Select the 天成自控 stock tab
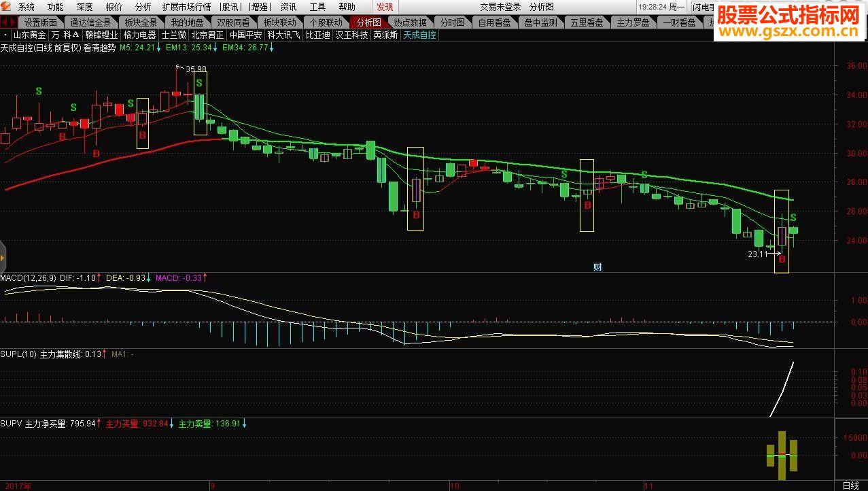The width and height of the screenshot is (868, 491). point(419,35)
